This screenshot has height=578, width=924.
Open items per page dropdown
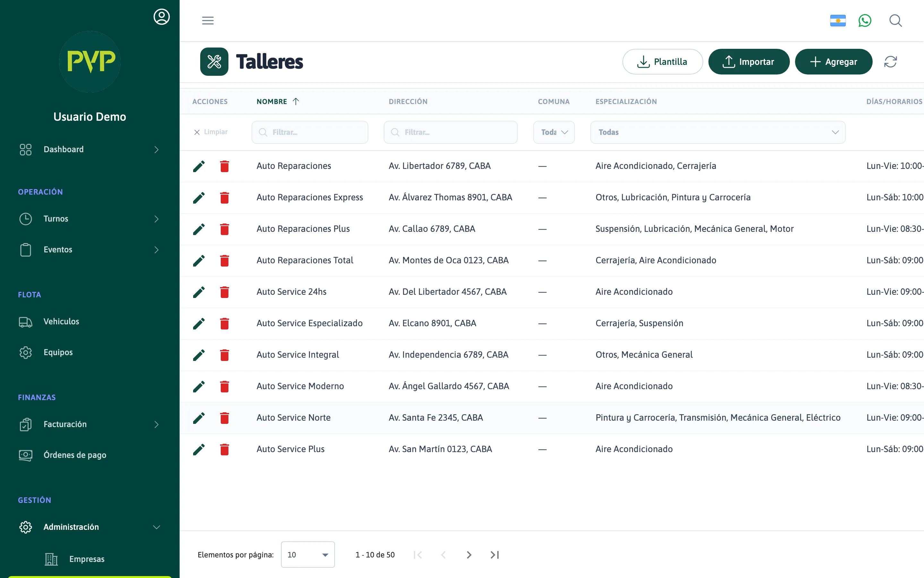click(308, 554)
